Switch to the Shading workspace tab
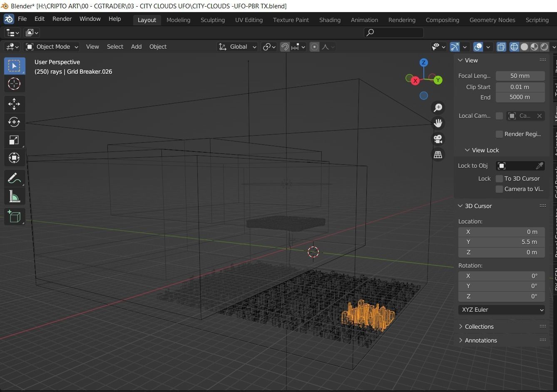The image size is (557, 392). pyautogui.click(x=330, y=20)
